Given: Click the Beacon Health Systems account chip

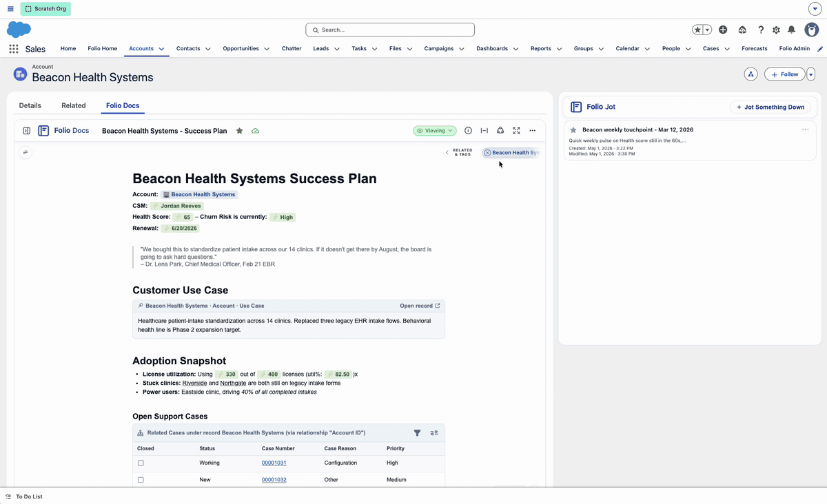Looking at the screenshot, I should [199, 195].
